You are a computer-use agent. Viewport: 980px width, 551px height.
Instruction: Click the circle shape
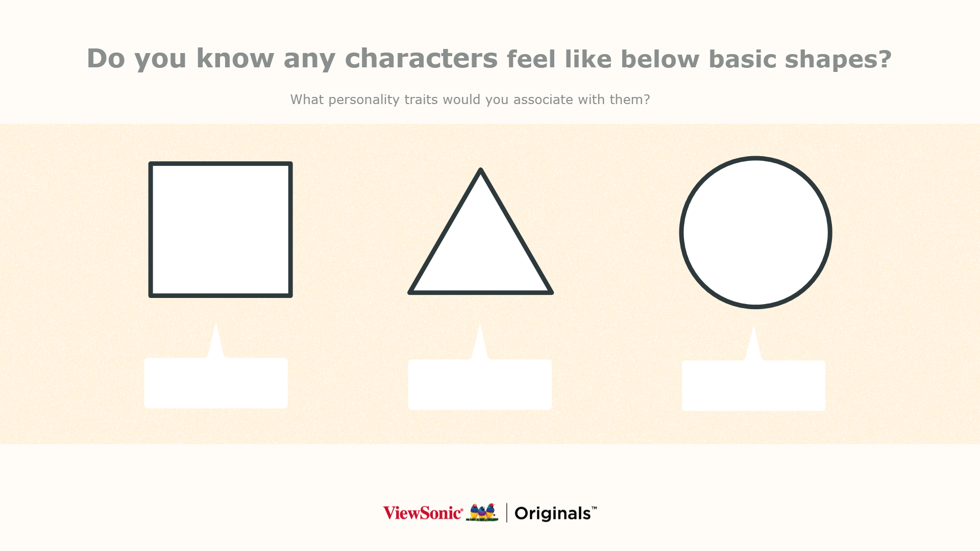[x=755, y=233]
